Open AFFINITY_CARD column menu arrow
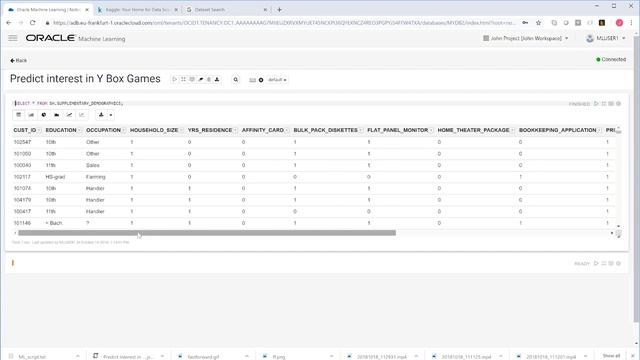Viewport: 640px width, 360px height. (287, 130)
